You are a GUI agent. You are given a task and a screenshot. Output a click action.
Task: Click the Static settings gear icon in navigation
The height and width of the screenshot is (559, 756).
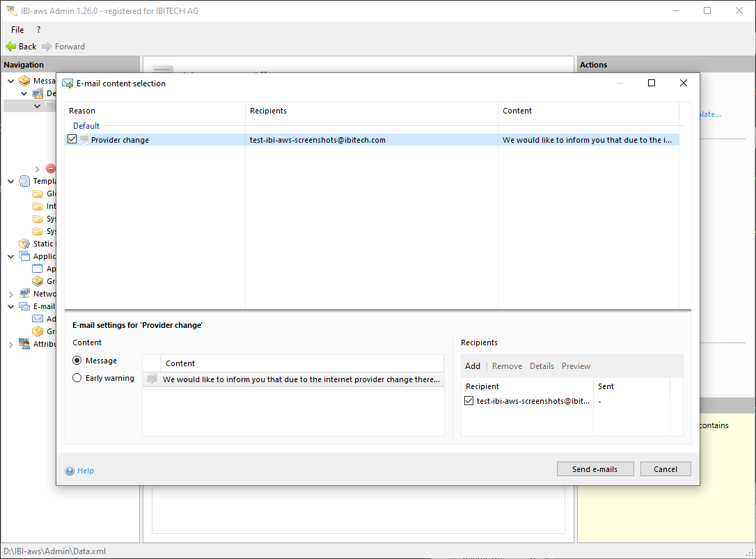pos(24,244)
